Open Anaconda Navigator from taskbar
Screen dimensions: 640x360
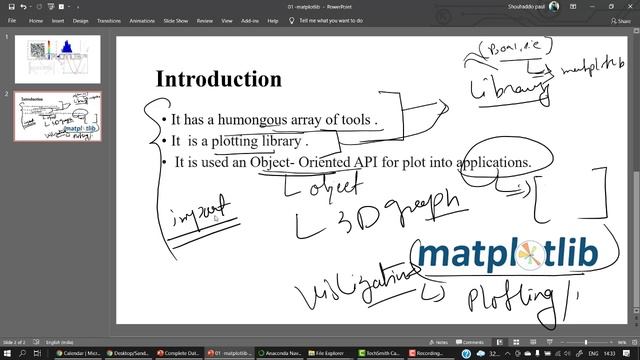pos(279,353)
